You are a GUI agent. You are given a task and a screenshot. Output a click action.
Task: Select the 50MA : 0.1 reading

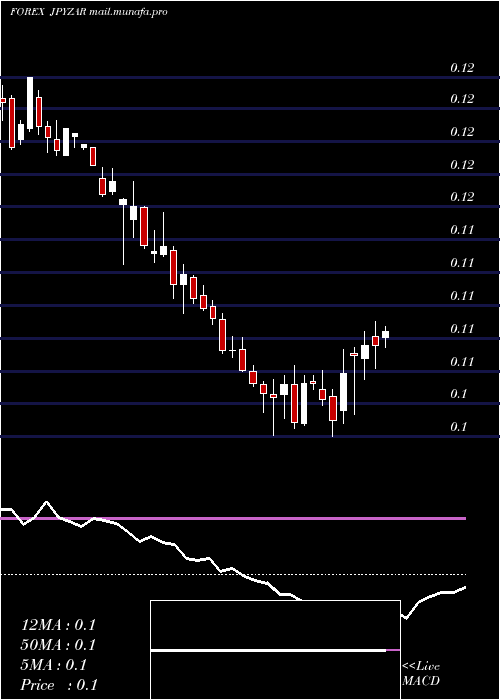click(58, 645)
